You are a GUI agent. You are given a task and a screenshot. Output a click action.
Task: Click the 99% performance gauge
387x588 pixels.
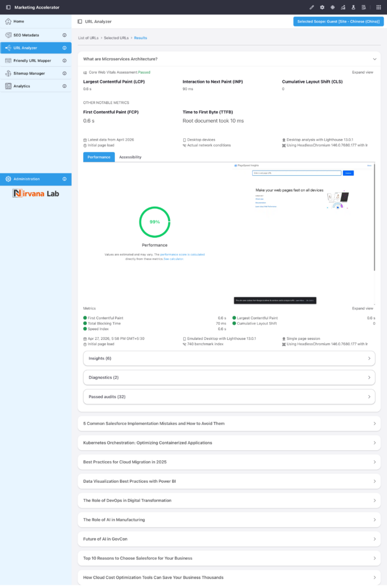point(154,222)
